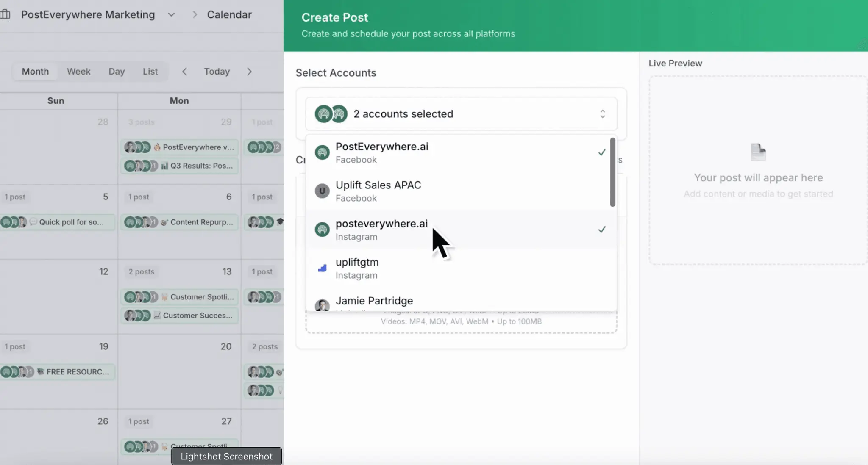
Task: Switch to Day view
Action: pos(117,71)
